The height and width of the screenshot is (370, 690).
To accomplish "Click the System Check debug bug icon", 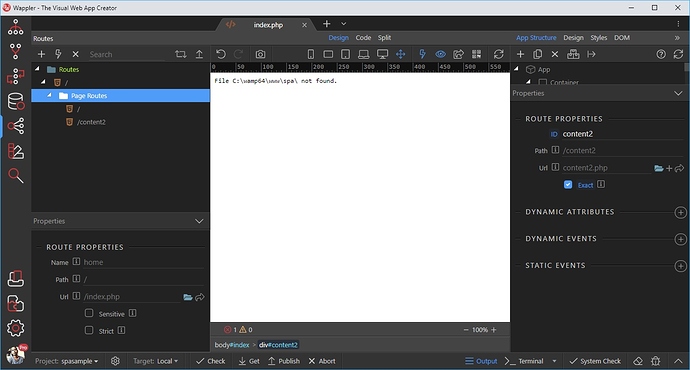I will pos(655,361).
